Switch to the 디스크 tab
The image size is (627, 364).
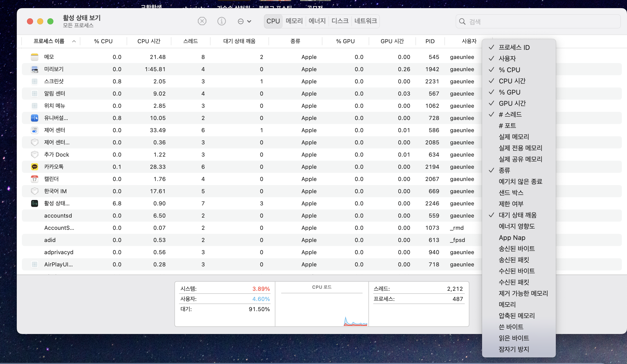pyautogui.click(x=340, y=21)
